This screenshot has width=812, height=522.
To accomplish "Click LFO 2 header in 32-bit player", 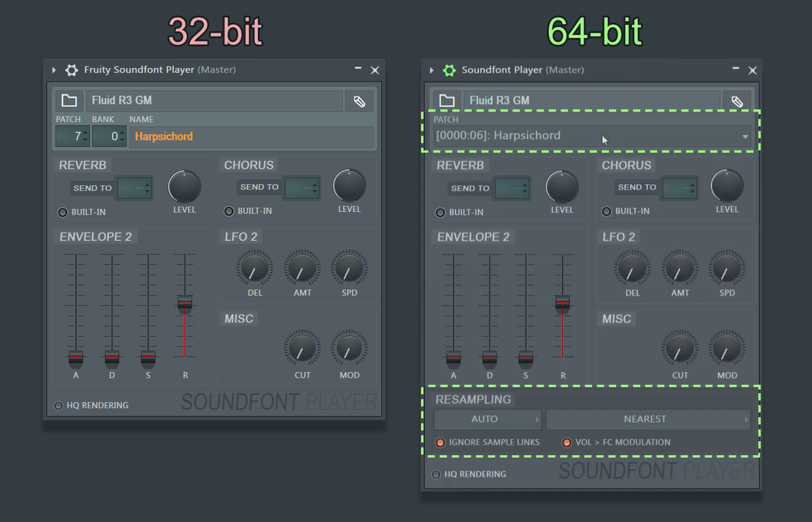I will coord(242,237).
